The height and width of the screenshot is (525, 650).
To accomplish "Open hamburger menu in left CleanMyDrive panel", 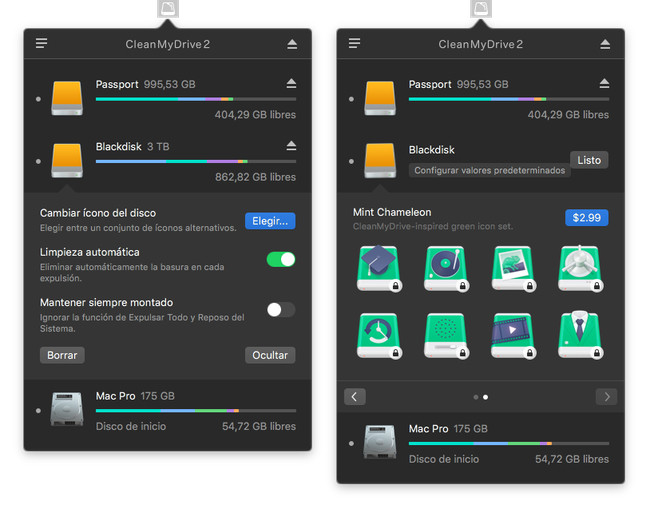I will coord(41,43).
